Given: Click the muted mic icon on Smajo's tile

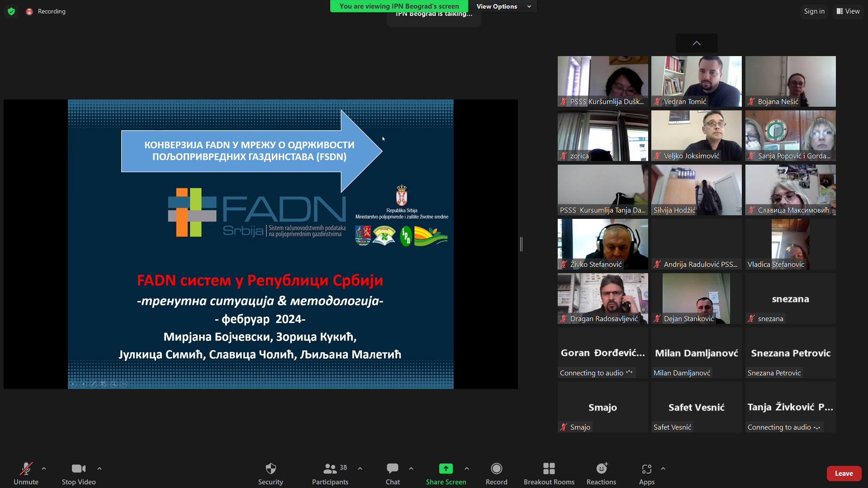Looking at the screenshot, I should click(x=564, y=427).
